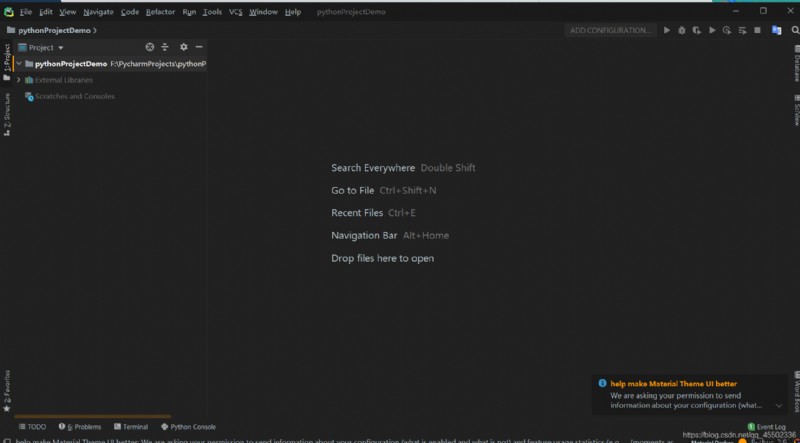The image size is (800, 443).
Task: Click the Run play icon in toolbar
Action: pos(666,30)
